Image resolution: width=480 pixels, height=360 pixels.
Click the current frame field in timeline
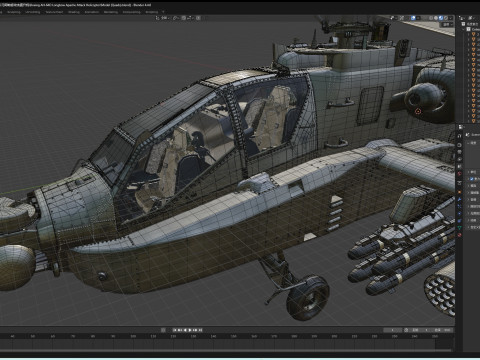[393, 330]
